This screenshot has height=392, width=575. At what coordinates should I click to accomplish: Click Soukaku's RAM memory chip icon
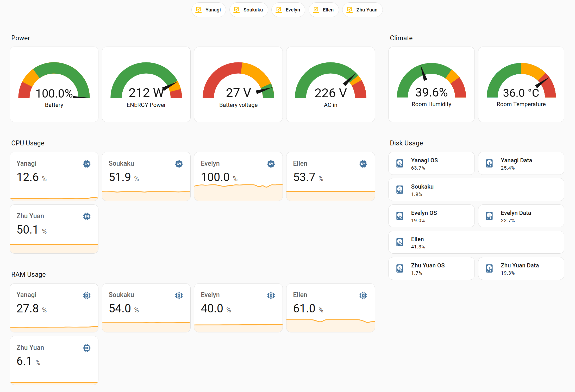(179, 295)
